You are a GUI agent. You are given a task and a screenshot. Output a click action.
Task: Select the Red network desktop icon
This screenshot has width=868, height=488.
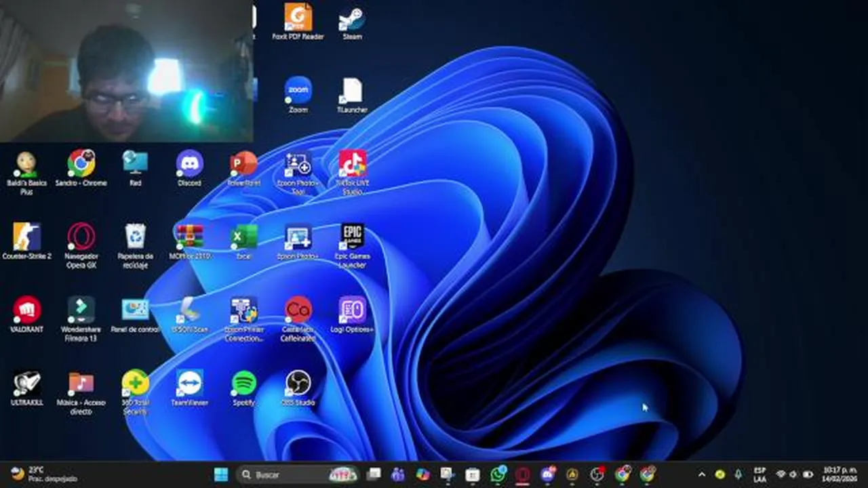point(135,167)
